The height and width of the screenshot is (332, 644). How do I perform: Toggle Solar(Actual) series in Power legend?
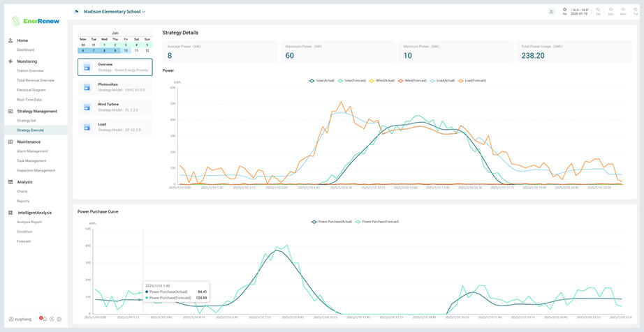click(x=323, y=80)
